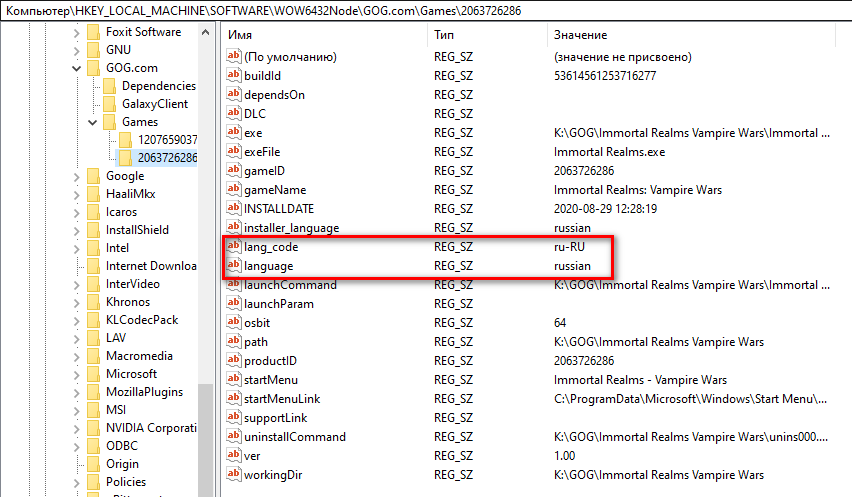852x497 pixels.
Task: Expand the Intel key
Action: [x=77, y=248]
